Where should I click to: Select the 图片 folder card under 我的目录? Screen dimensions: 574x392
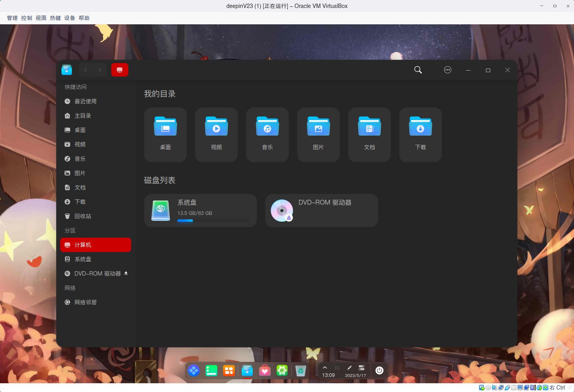318,135
